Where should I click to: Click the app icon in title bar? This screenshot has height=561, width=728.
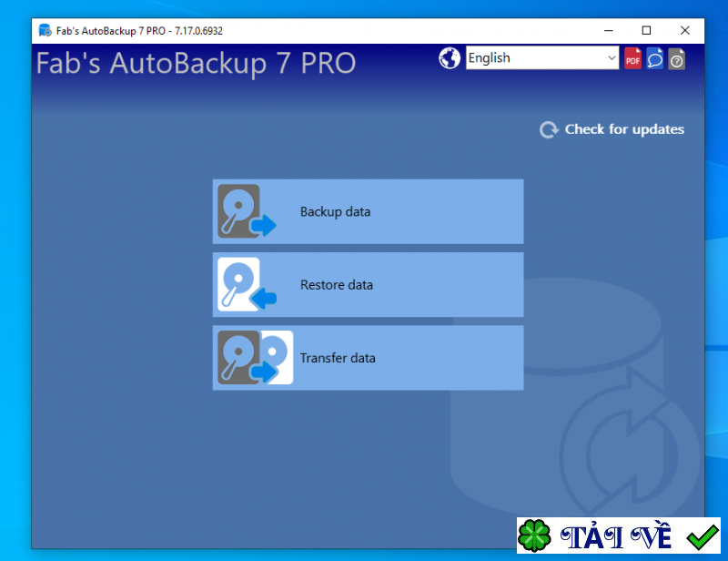tap(45, 31)
